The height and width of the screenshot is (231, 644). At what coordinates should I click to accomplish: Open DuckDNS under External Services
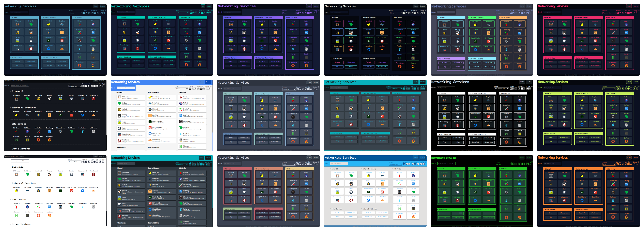tap(49, 24)
